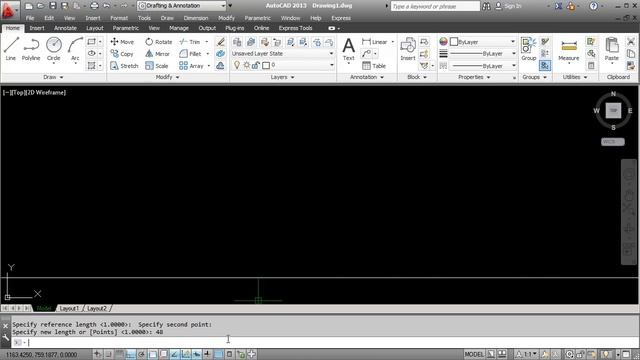Click the Array tool
Image resolution: width=640 pixels, height=360 pixels.
[x=191, y=66]
